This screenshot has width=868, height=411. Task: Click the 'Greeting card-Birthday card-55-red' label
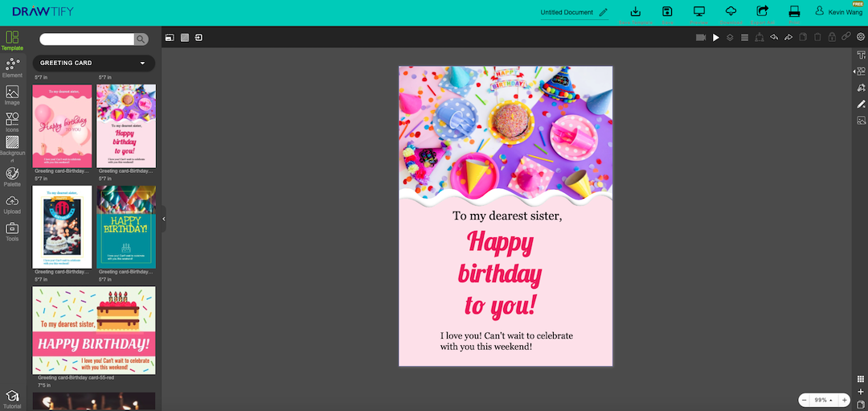click(x=76, y=378)
